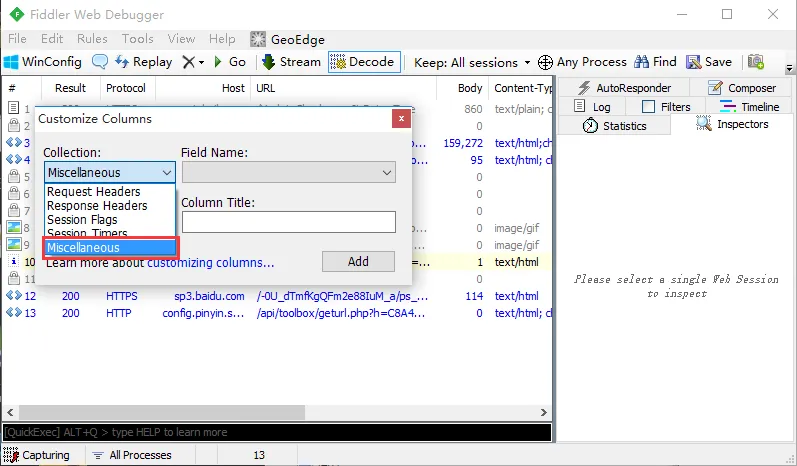Select the Inspectors tab

(732, 124)
